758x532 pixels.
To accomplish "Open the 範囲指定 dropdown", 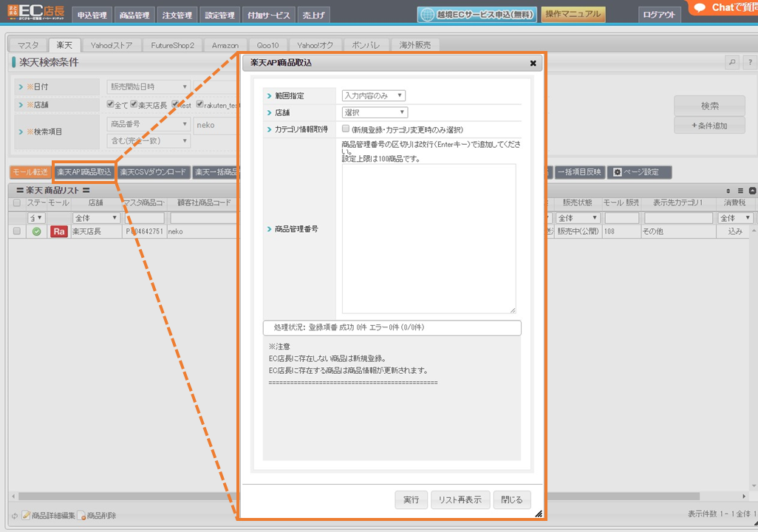I will pyautogui.click(x=373, y=95).
